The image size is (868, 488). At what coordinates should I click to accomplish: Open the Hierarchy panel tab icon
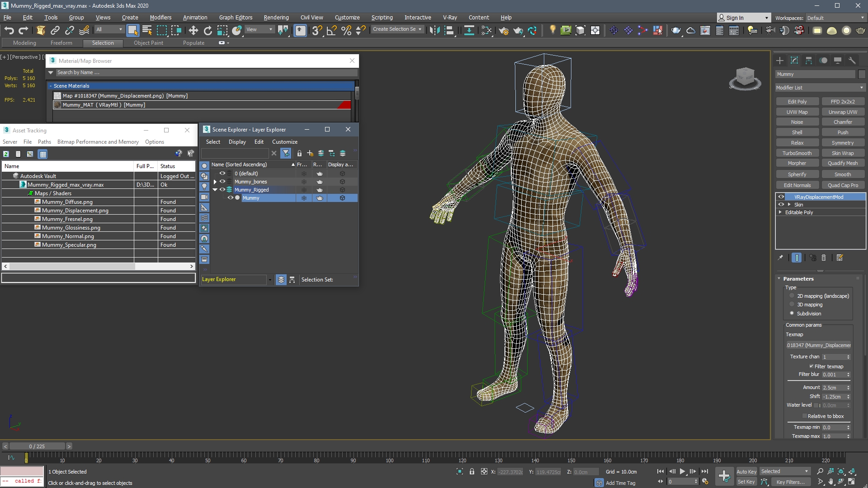tap(809, 60)
